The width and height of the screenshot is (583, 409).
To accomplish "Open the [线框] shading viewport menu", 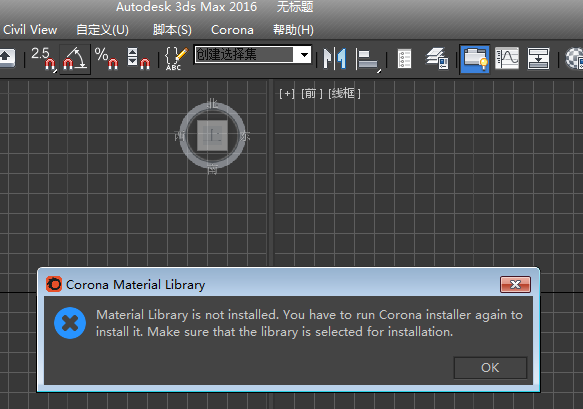I will pyautogui.click(x=344, y=94).
